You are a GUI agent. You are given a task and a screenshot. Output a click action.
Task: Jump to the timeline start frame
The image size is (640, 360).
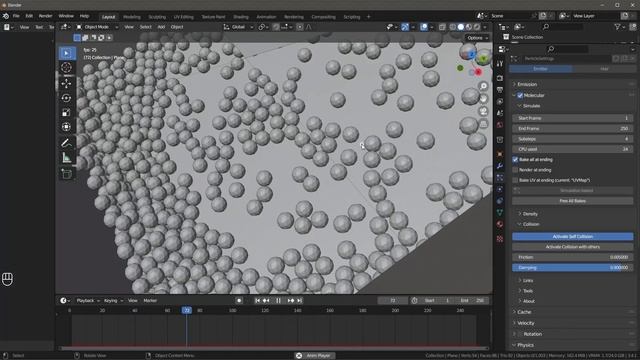(x=257, y=300)
